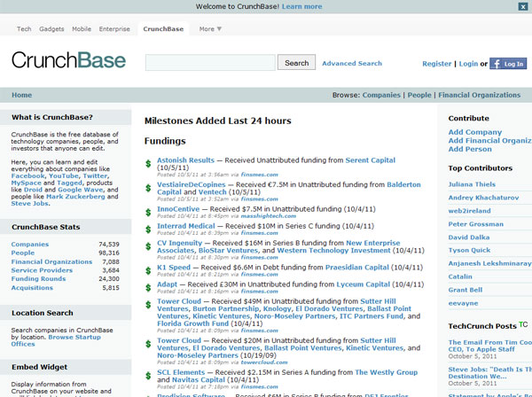Open the Peter Grossman contributor profile
532x397 pixels.
(476, 224)
